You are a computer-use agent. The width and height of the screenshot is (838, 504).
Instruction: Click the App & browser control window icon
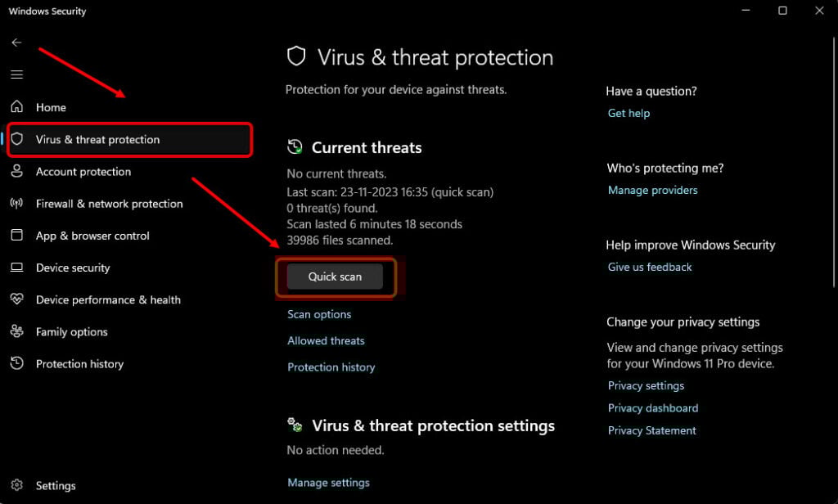click(16, 235)
